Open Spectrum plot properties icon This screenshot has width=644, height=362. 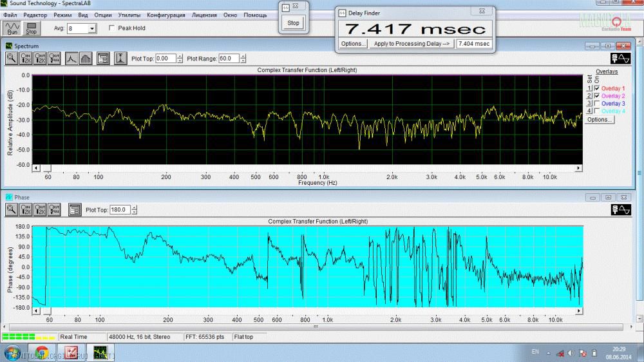tap(103, 59)
